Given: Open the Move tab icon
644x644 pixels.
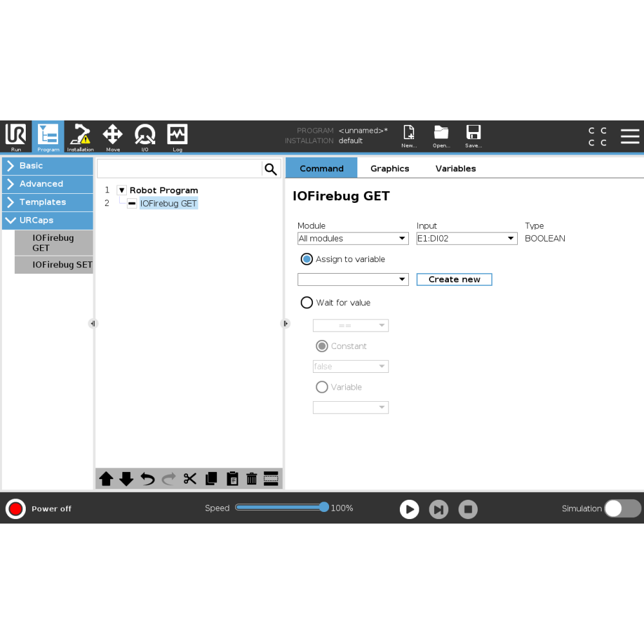Looking at the screenshot, I should (113, 137).
